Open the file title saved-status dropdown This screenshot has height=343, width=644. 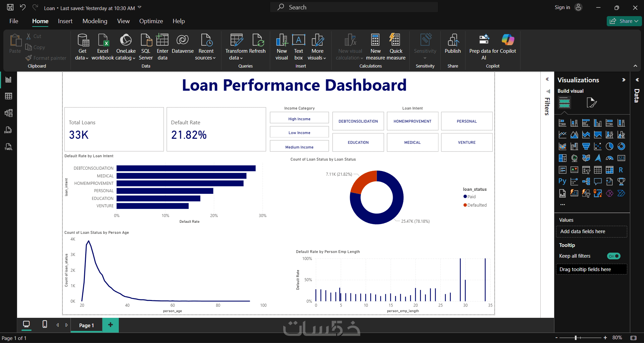pyautogui.click(x=140, y=7)
